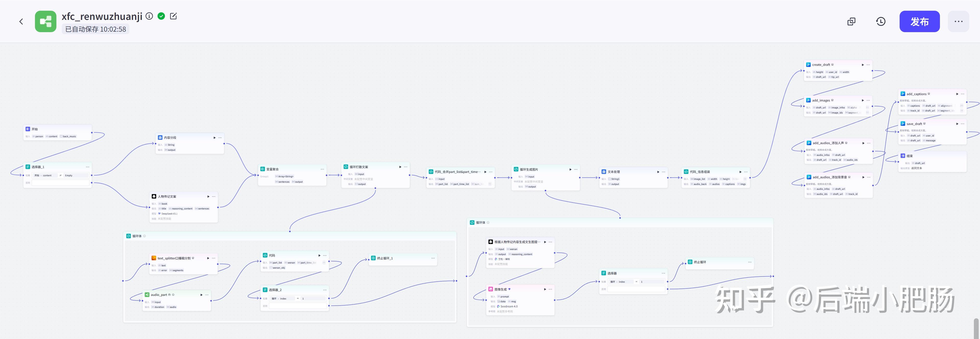The image size is (980, 339).
Task: Open the top-right more options menu
Action: click(958, 22)
